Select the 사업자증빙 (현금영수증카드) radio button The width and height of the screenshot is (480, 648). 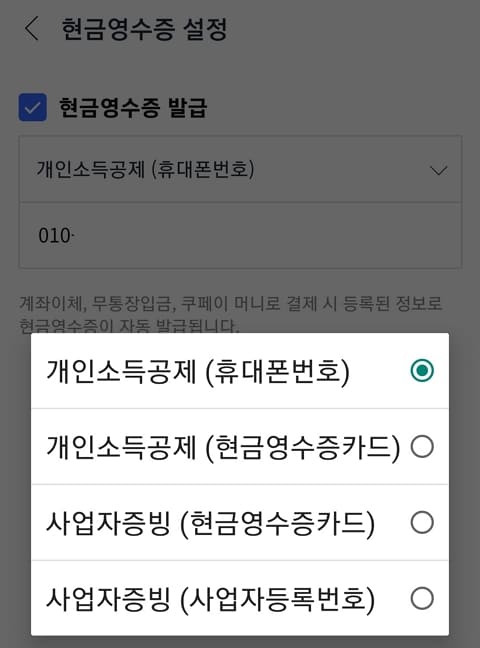click(422, 522)
